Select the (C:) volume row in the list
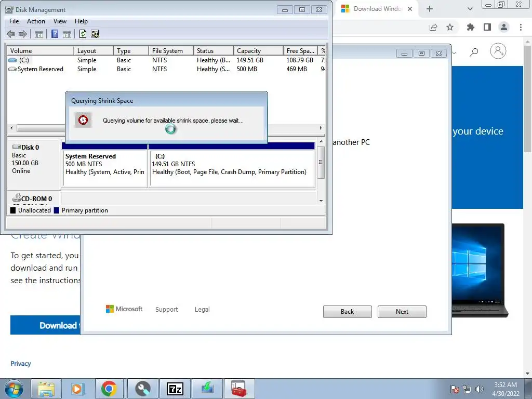Image resolution: width=532 pixels, height=399 pixels. coord(166,60)
